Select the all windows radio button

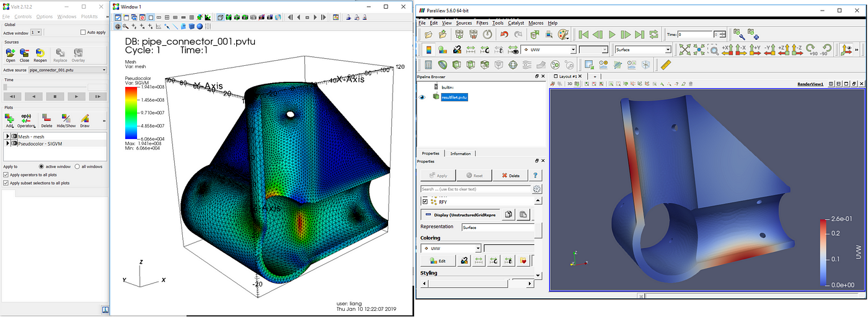77,166
